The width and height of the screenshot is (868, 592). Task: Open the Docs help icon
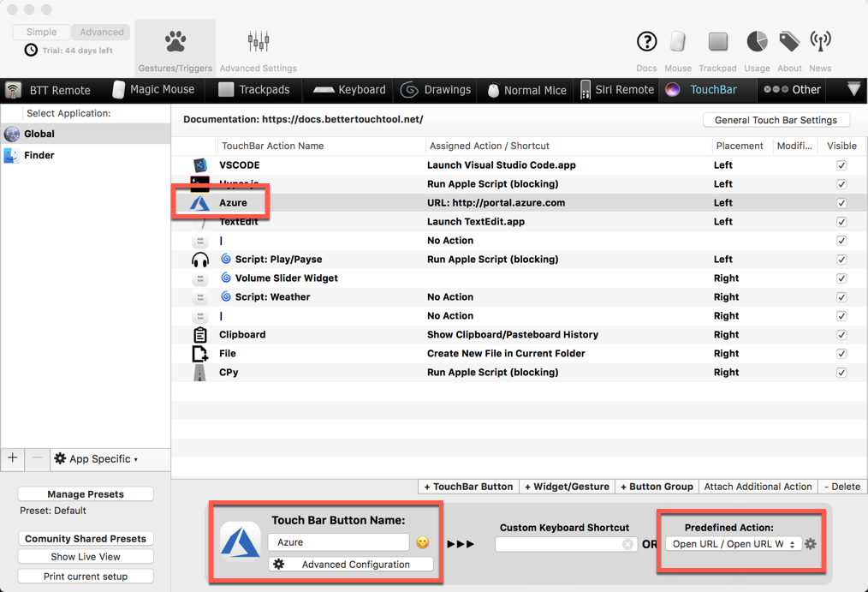tap(646, 42)
